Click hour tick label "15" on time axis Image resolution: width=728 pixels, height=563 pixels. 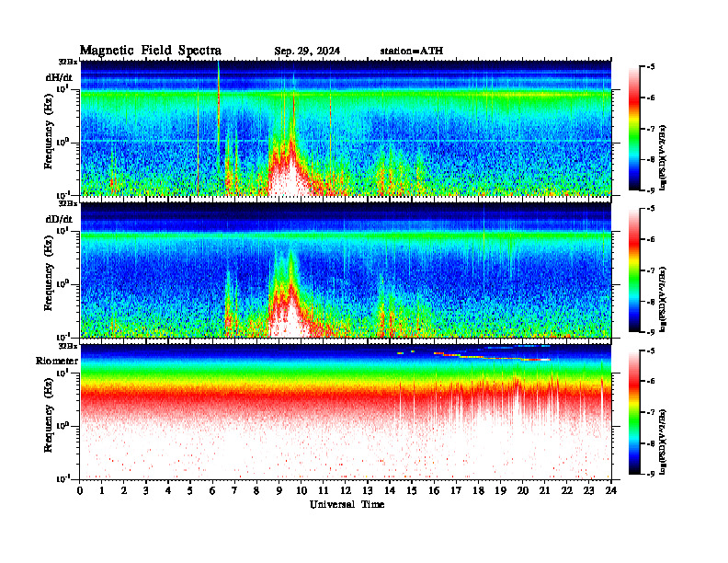click(412, 490)
